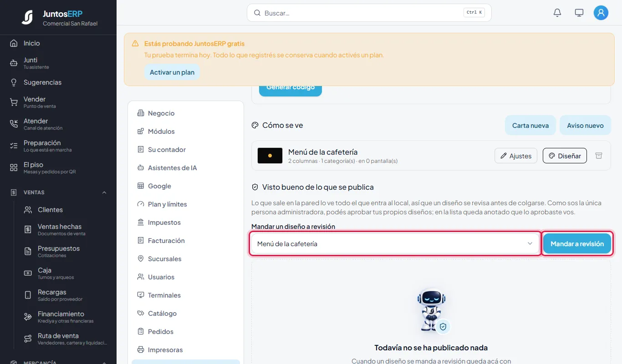This screenshot has width=622, height=364.
Task: Click Diseñar button for the menu
Action: pos(565,156)
